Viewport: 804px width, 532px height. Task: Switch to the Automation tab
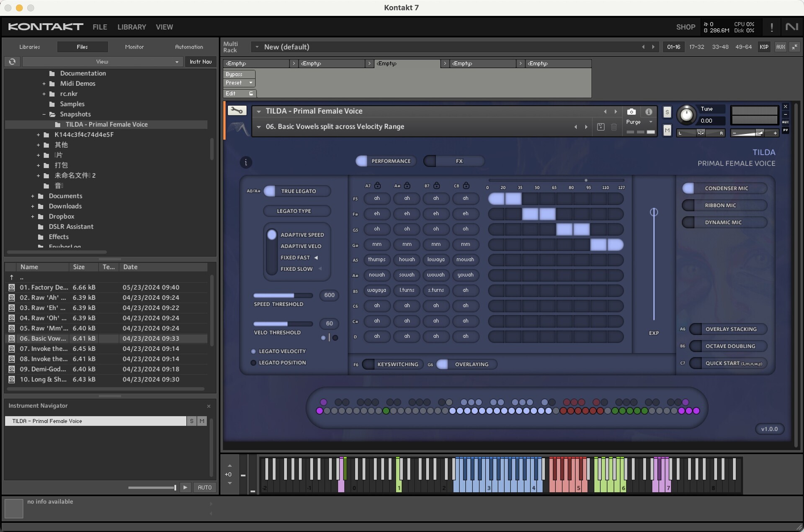[189, 47]
